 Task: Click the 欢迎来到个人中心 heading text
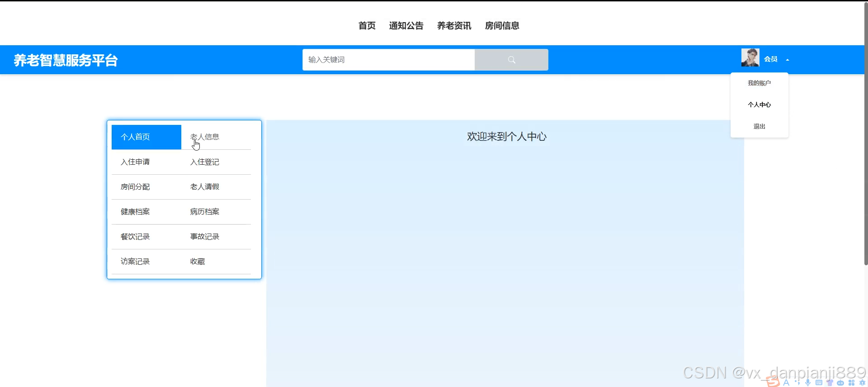point(507,137)
